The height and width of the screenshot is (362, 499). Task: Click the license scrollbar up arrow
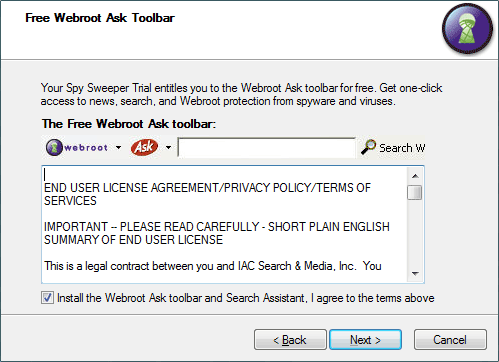[x=415, y=176]
